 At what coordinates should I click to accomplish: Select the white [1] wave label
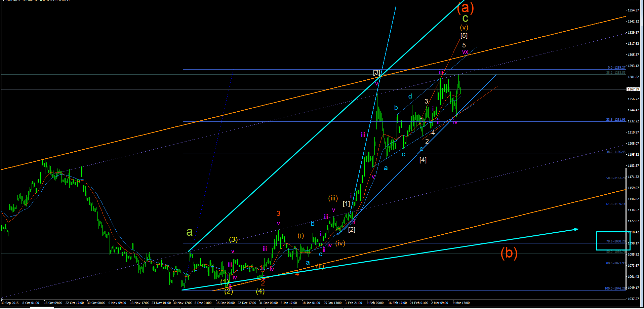(346, 204)
